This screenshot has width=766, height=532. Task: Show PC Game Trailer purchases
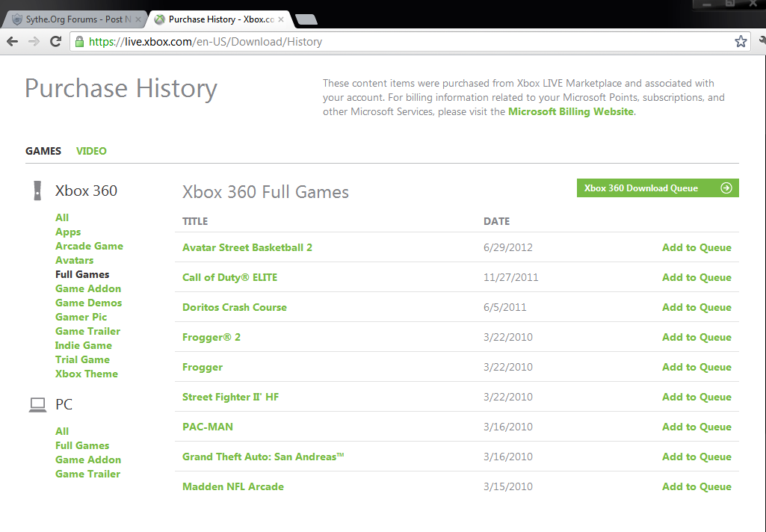pyautogui.click(x=87, y=474)
